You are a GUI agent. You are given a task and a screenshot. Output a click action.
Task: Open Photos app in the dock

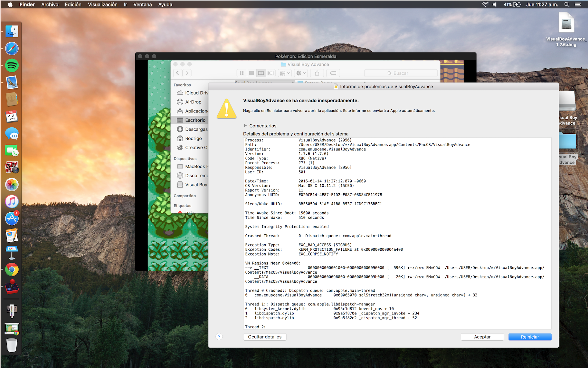(x=12, y=185)
